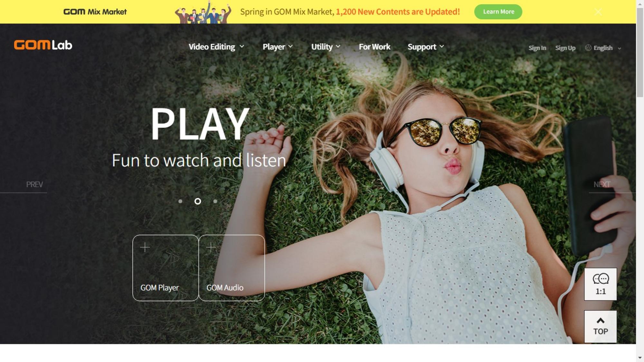
Task: Select the first carousel slide dot
Action: (x=180, y=201)
